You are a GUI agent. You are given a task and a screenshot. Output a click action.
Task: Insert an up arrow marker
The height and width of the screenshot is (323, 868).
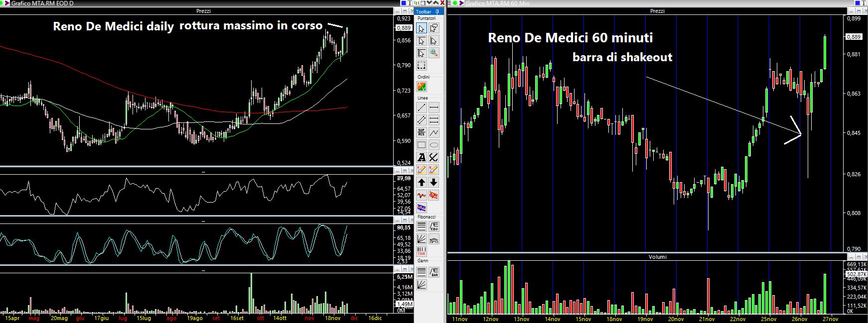[x=422, y=182]
